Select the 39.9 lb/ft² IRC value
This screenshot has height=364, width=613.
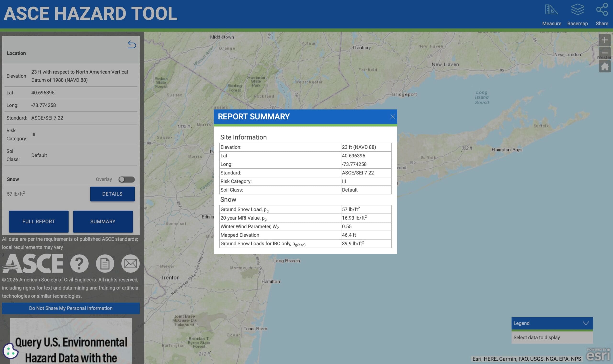pos(366,243)
